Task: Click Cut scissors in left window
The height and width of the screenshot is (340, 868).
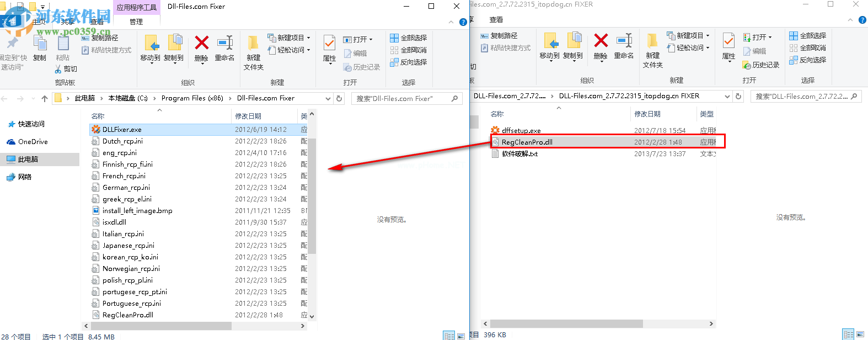Action: [66, 69]
